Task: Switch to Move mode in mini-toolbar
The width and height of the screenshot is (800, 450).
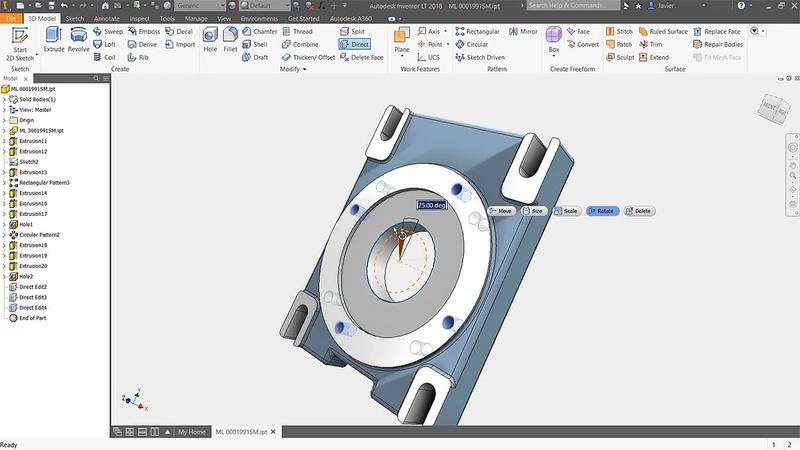Action: 500,211
